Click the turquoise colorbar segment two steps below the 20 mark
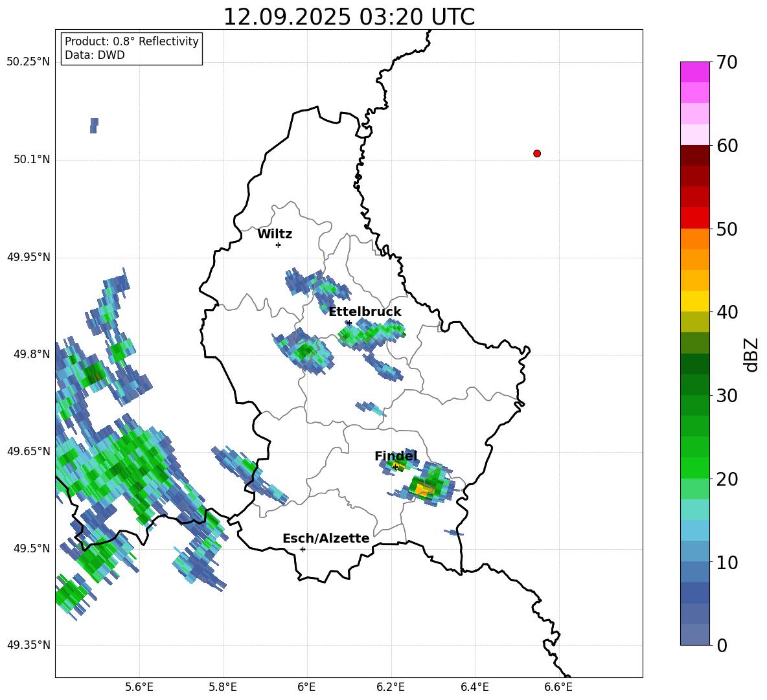The image size is (767, 700). 695,510
